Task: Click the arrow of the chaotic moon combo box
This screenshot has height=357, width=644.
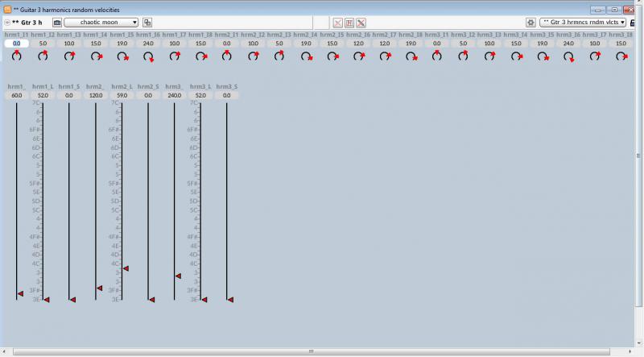Action: pos(134,23)
